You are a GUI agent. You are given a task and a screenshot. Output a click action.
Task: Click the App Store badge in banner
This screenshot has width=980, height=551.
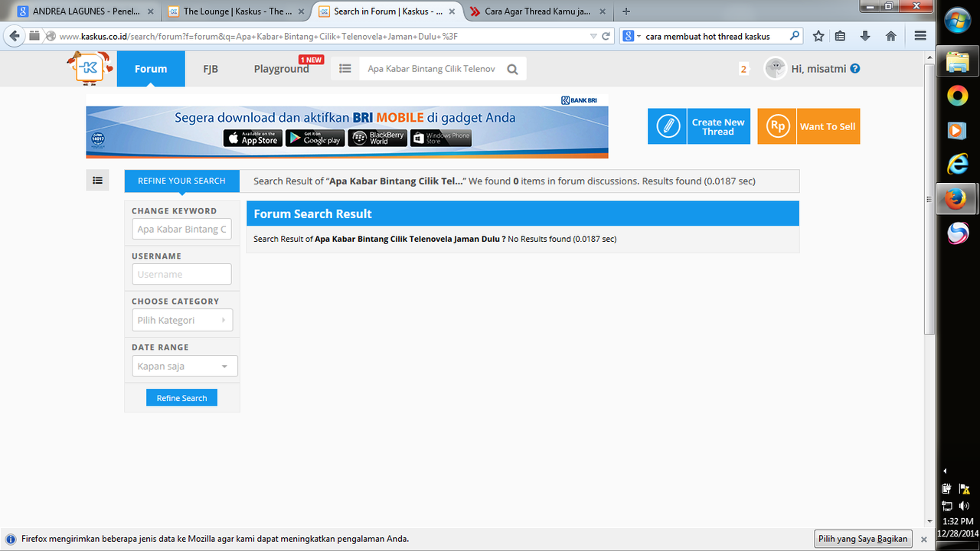click(253, 138)
